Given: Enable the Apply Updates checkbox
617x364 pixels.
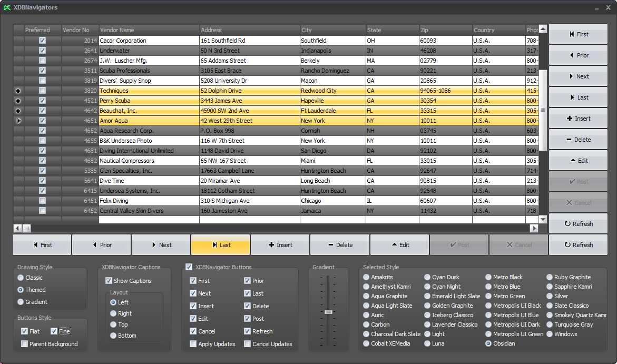Looking at the screenshot, I should coord(193,344).
